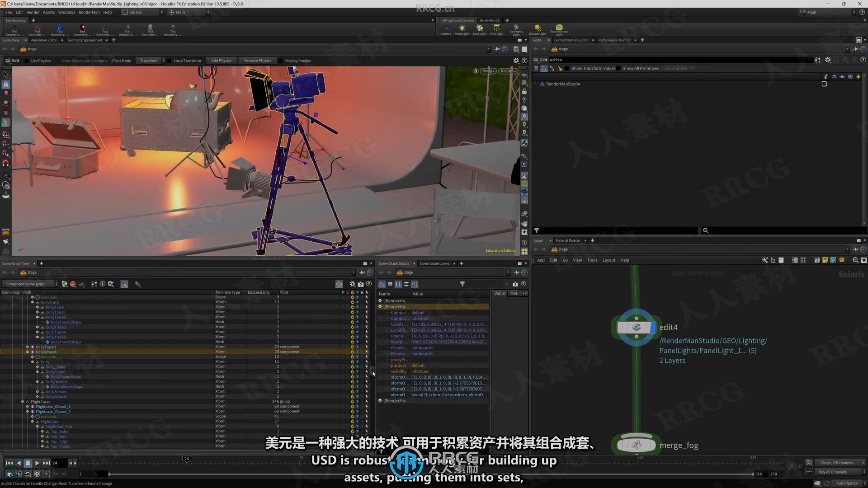Enable Show All Primitives checkbox
The height and width of the screenshot is (488, 868).
619,69
